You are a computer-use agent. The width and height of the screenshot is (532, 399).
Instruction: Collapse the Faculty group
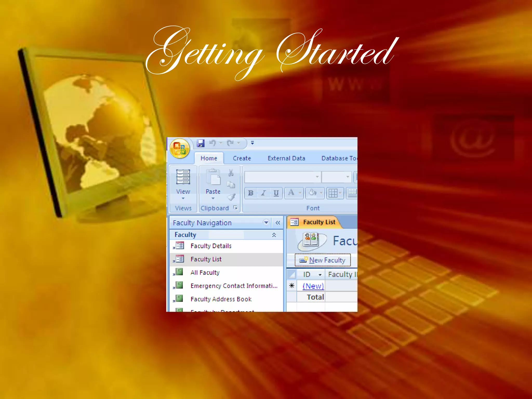click(274, 235)
